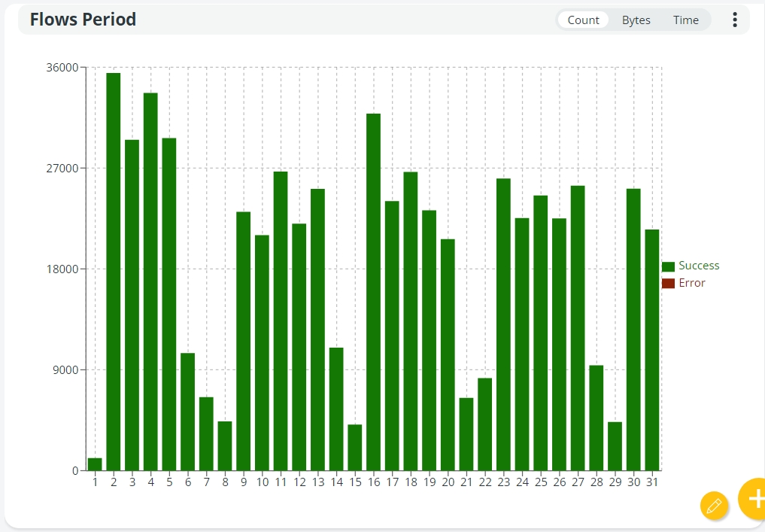Screen dimensions: 765x532
Task: Select the Count view toggle
Action: click(583, 20)
